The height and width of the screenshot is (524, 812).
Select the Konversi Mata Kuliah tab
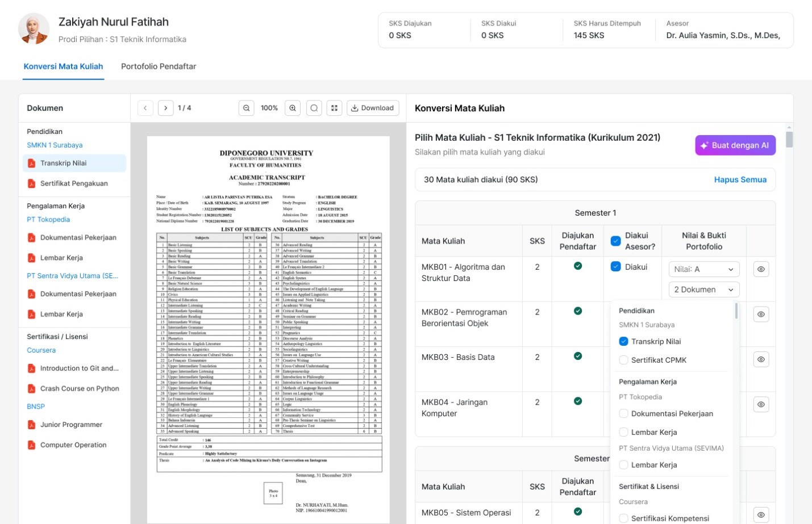pyautogui.click(x=63, y=66)
